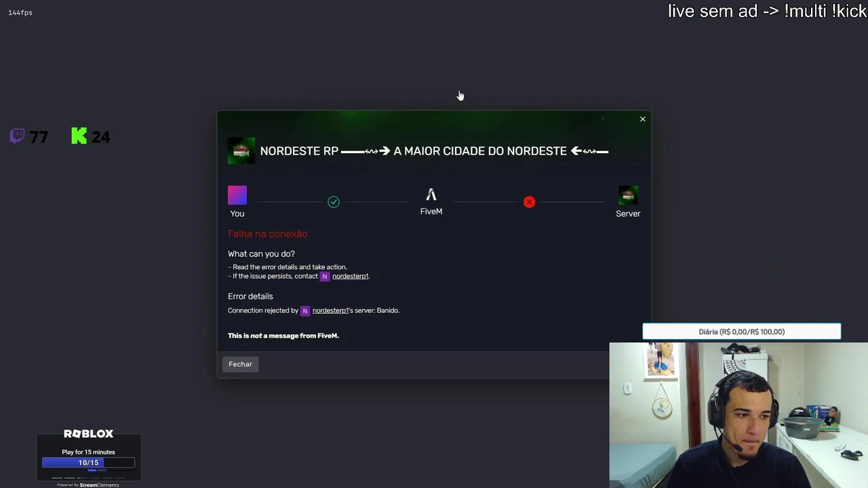Click the Fechar button
This screenshot has width=868, height=488.
point(240,364)
